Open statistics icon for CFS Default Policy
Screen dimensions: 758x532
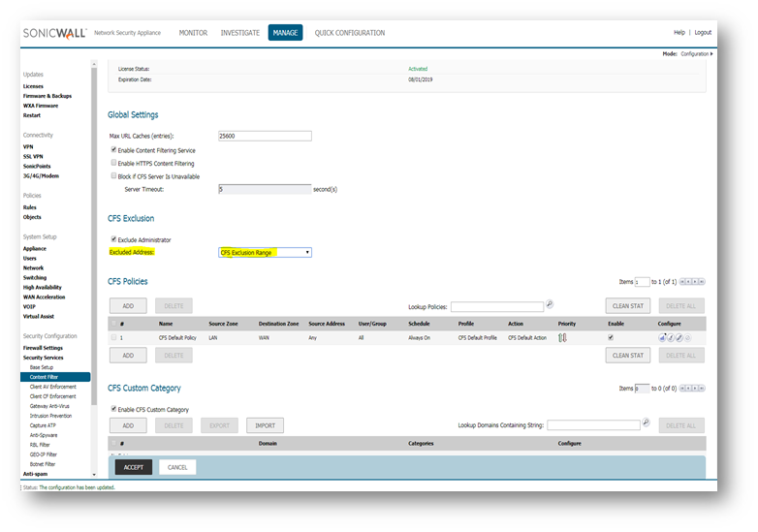[662, 338]
